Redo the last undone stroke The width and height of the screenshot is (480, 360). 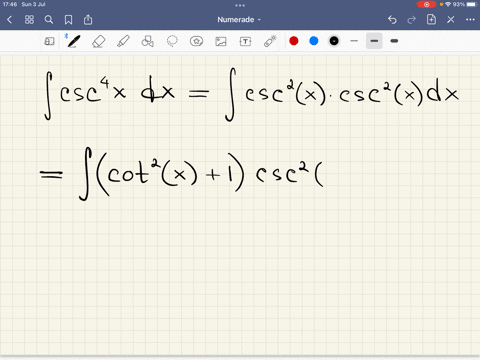(412, 20)
